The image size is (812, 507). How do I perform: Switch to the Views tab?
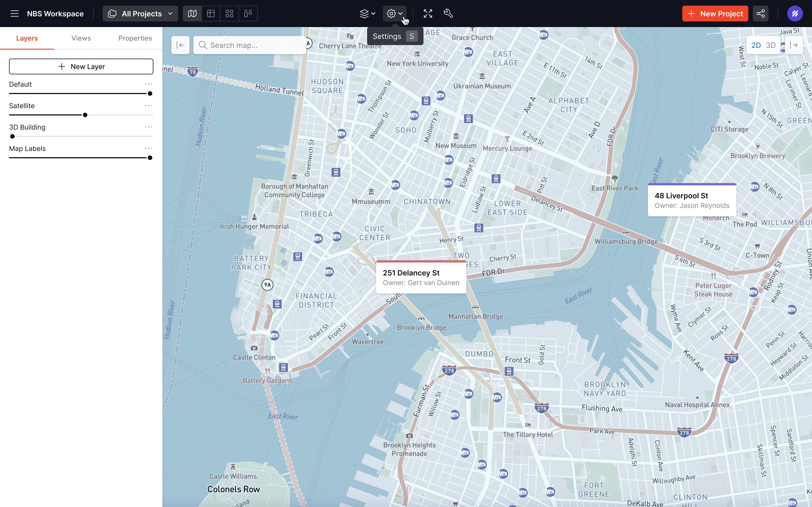(x=81, y=38)
